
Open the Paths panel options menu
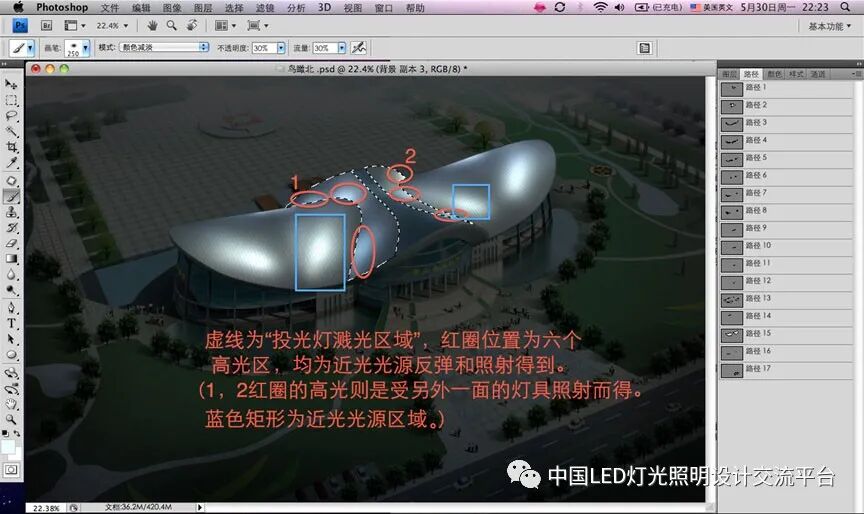(x=856, y=74)
